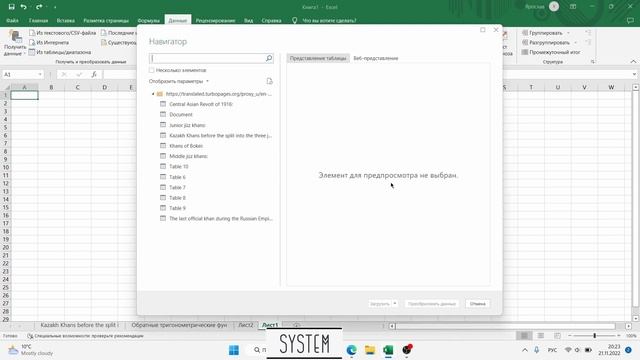Open the Name Box dropdown arrow
640x360 pixels.
tap(40, 74)
